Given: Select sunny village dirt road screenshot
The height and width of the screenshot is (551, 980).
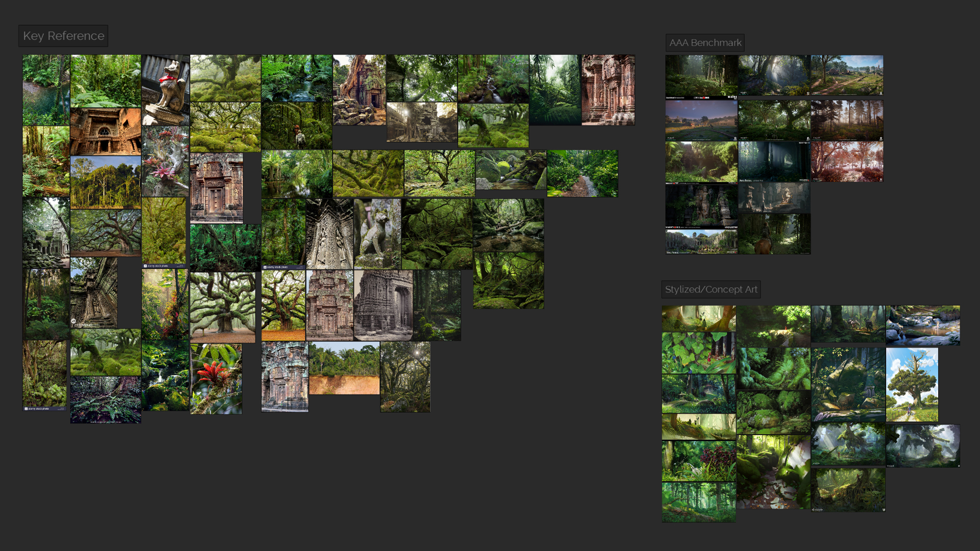Looking at the screenshot, I should (x=847, y=75).
